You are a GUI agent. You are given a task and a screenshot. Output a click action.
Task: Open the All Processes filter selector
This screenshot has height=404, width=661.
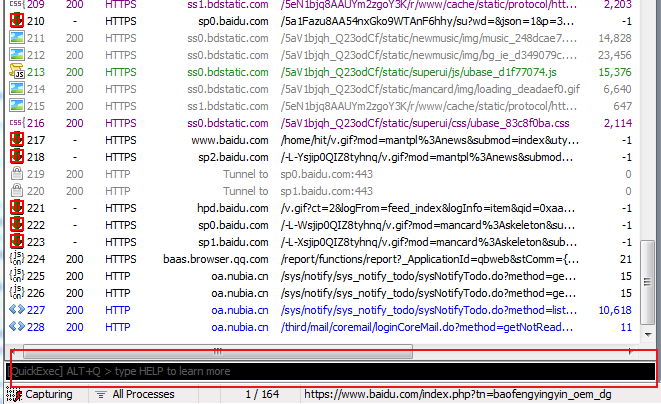coord(143,395)
